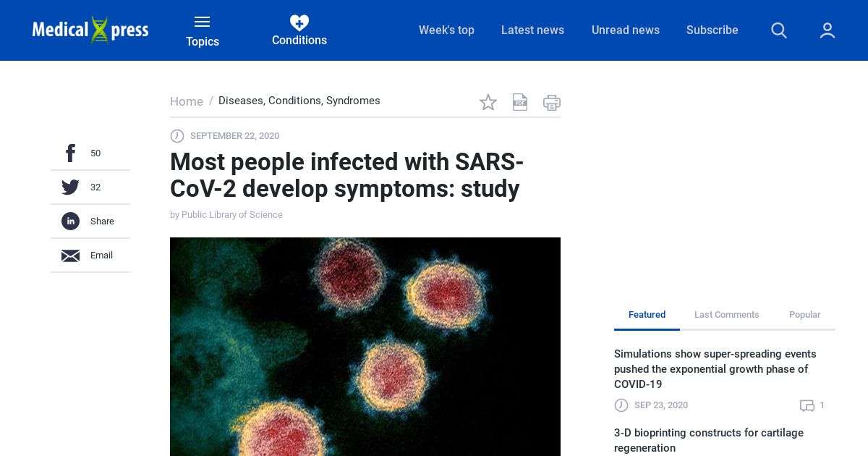This screenshot has width=868, height=456.
Task: Send article using the Email envelope icon
Action: (70, 256)
